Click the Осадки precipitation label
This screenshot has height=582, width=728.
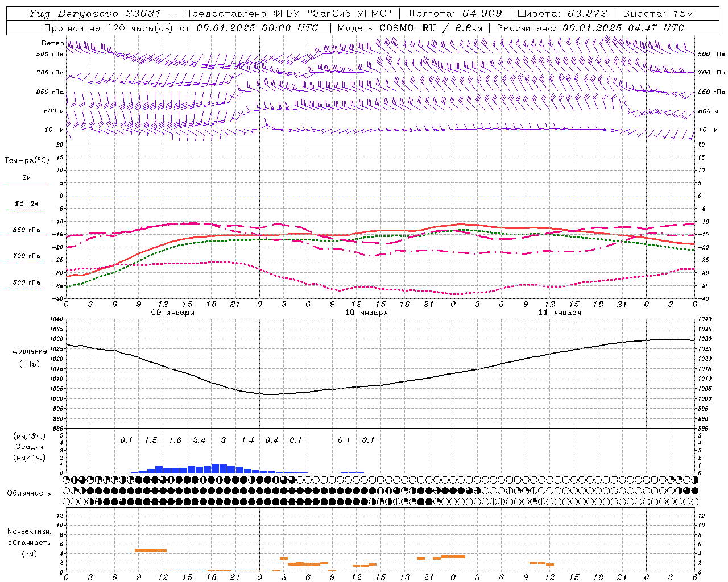click(29, 447)
